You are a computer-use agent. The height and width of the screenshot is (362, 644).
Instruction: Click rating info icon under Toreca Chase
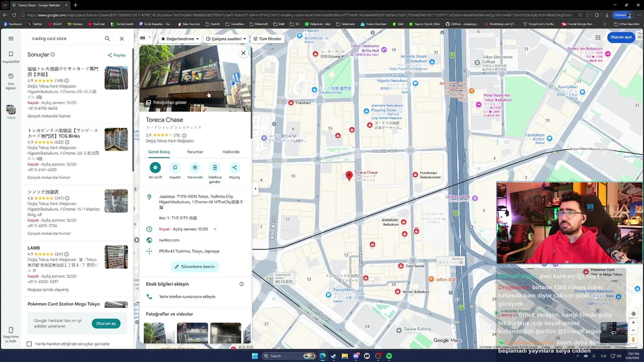tap(184, 135)
